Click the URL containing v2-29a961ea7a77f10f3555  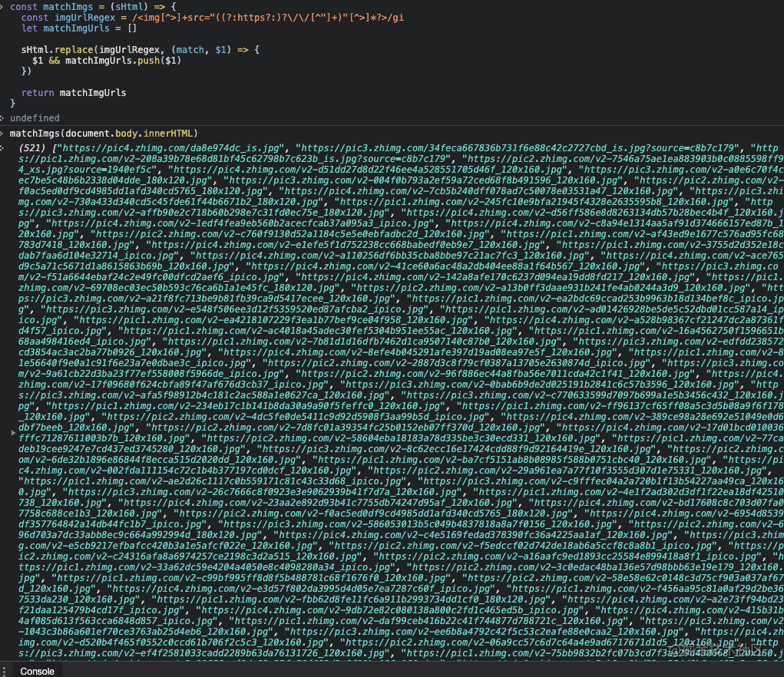(x=567, y=471)
